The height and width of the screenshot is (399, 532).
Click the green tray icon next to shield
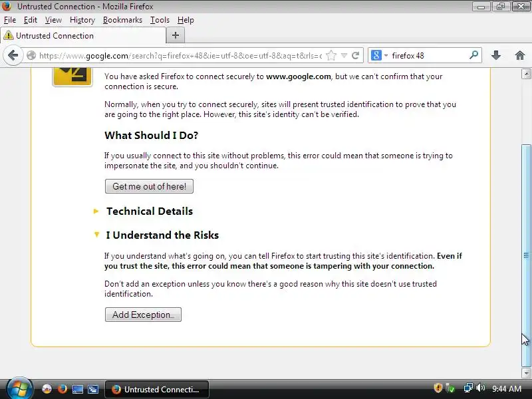450,388
